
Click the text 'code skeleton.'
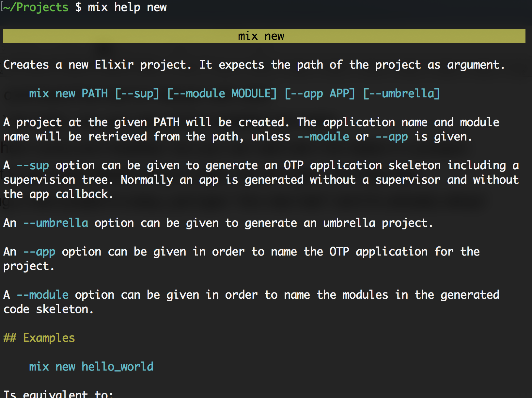(49, 309)
